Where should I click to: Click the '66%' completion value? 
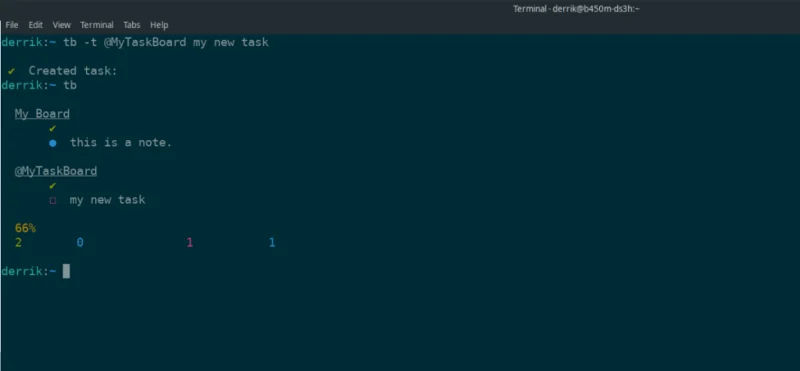26,228
